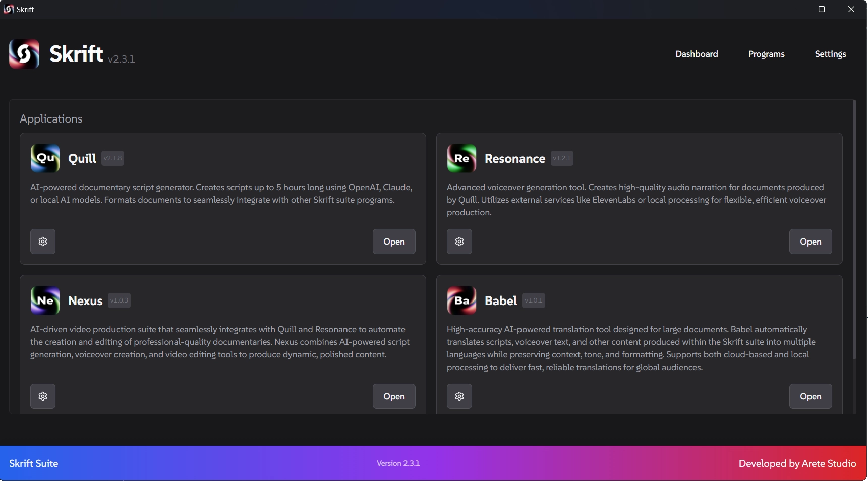
Task: Click Skrift Suite in the footer
Action: pos(33,463)
